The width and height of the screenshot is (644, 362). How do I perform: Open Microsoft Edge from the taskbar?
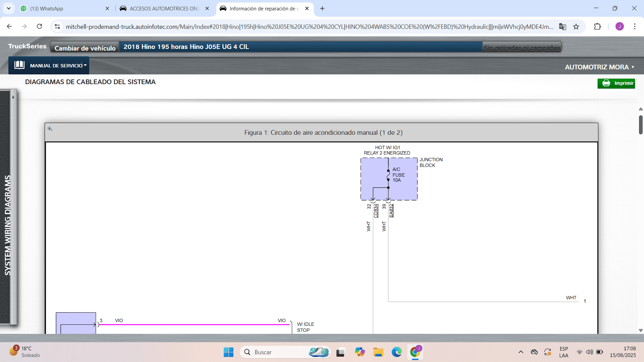[396, 352]
